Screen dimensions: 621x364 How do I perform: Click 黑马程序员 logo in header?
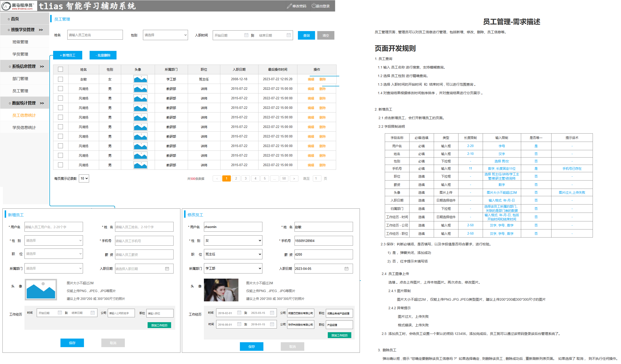19,6
